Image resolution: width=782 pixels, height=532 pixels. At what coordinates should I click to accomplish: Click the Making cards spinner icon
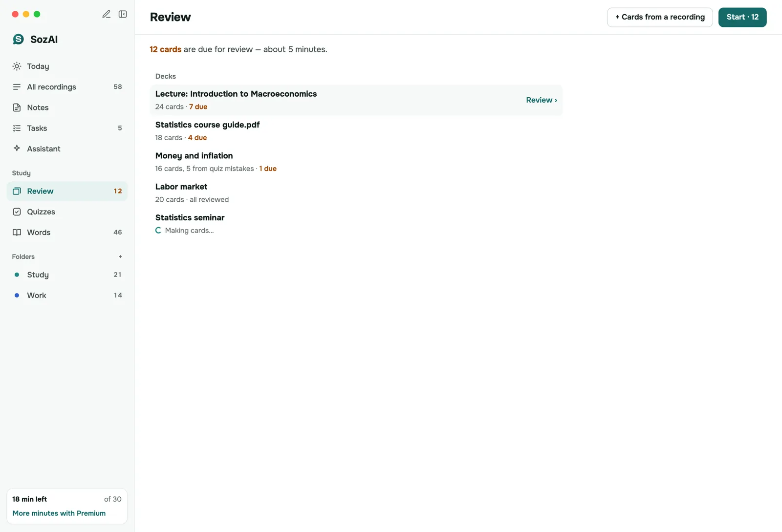tap(158, 230)
